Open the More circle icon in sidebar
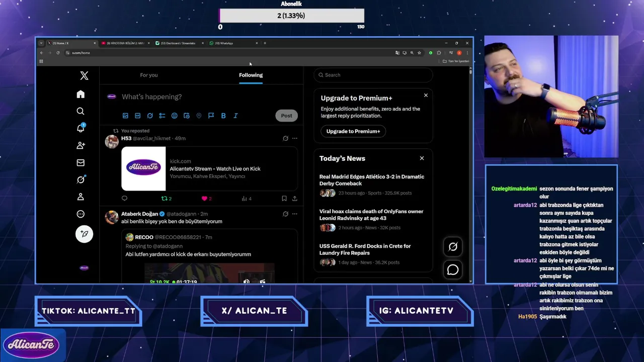 point(80,214)
